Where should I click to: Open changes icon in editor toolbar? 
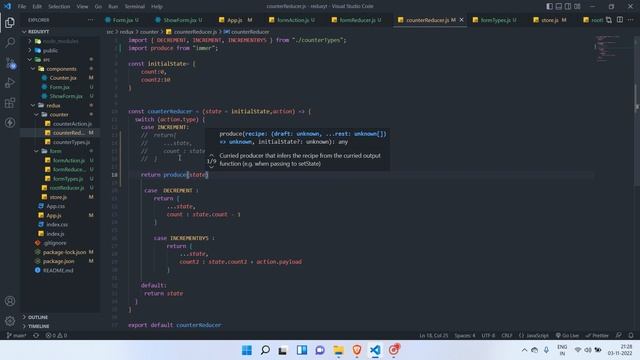(609, 20)
